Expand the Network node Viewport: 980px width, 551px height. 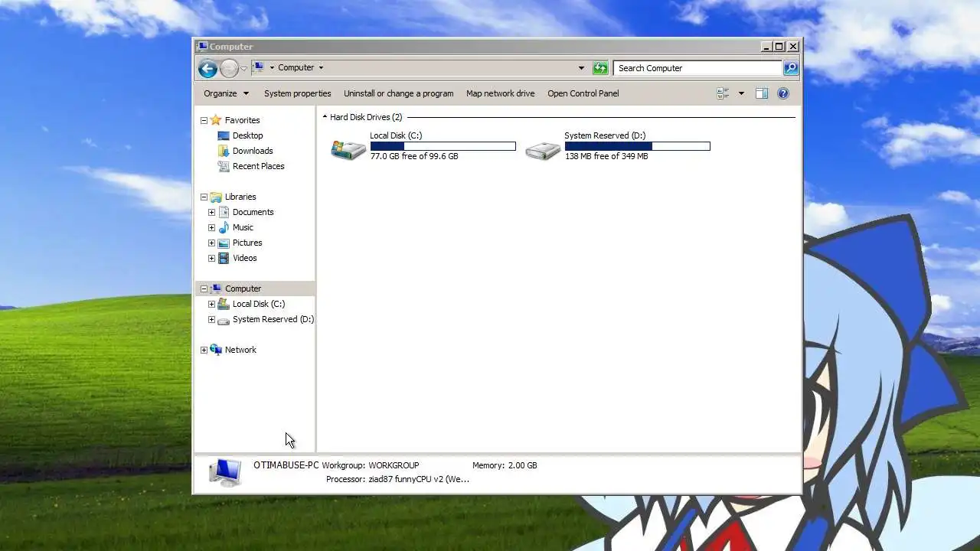point(204,350)
